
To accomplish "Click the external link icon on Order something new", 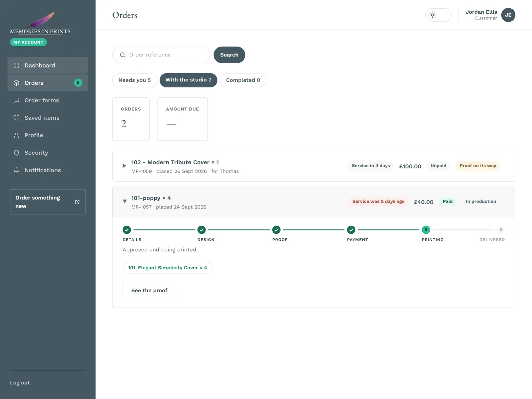I will click(77, 202).
